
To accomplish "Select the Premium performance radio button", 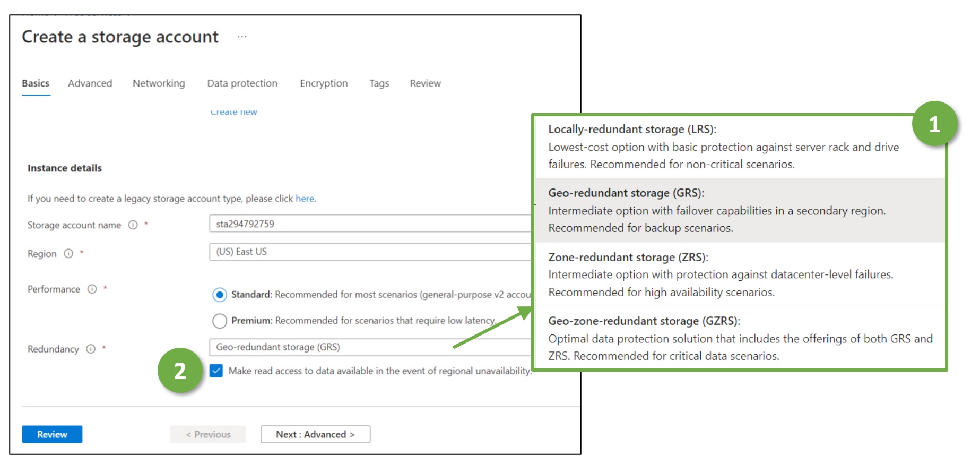I will (x=220, y=321).
